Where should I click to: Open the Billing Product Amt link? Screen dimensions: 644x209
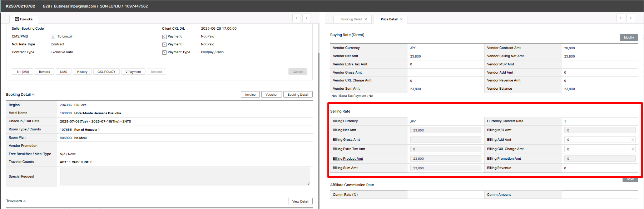pyautogui.click(x=348, y=159)
